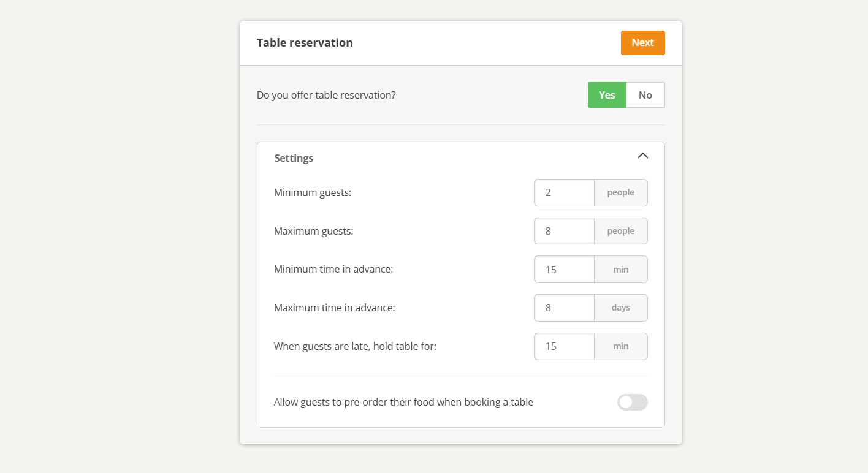Click the Minimum guests number field

tap(564, 192)
